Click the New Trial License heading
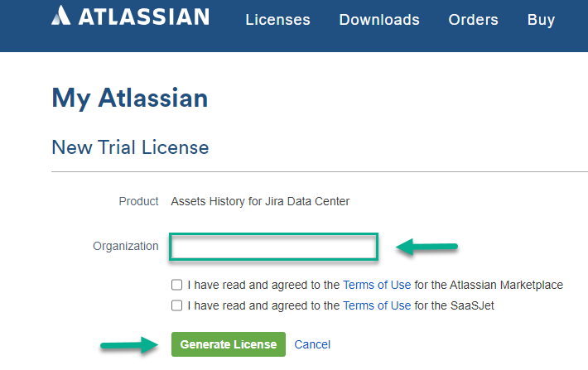 click(130, 147)
